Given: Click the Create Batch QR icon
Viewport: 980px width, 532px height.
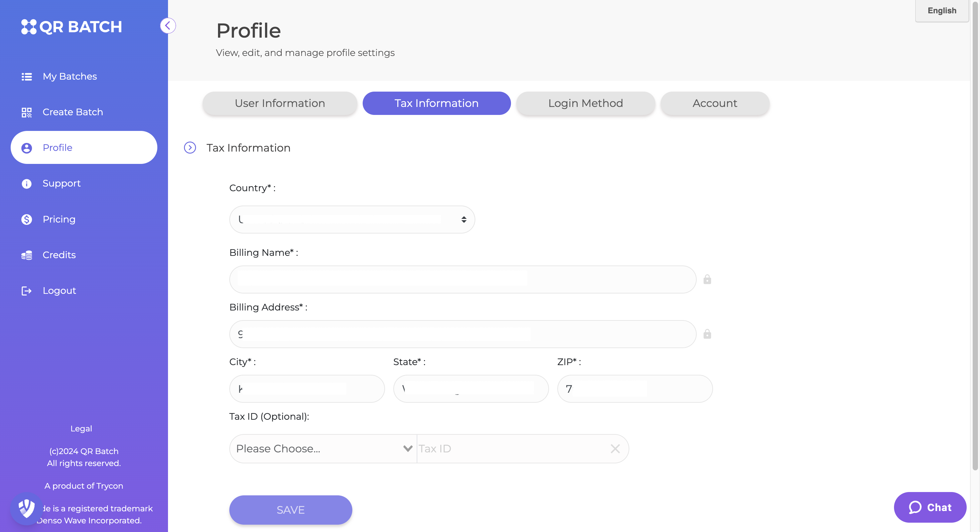Looking at the screenshot, I should click(27, 112).
